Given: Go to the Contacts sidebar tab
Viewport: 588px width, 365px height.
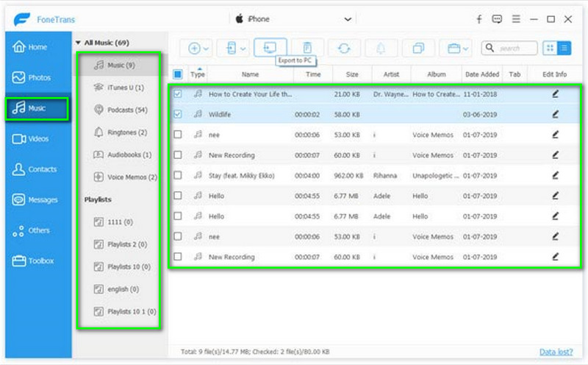Looking at the screenshot, I should click(x=36, y=169).
